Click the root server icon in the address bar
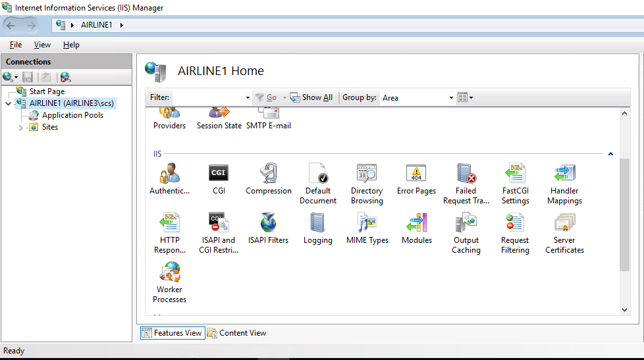 (x=61, y=24)
